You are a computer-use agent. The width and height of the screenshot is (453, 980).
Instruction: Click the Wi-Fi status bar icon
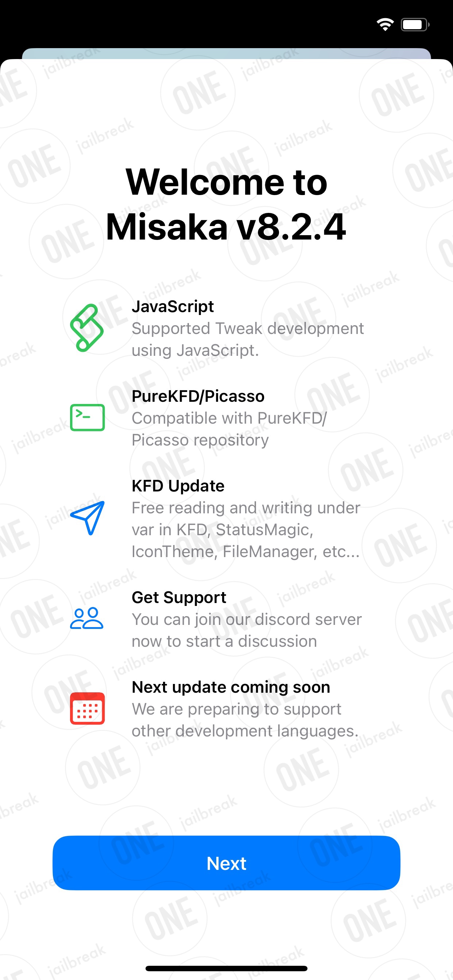pyautogui.click(x=385, y=25)
